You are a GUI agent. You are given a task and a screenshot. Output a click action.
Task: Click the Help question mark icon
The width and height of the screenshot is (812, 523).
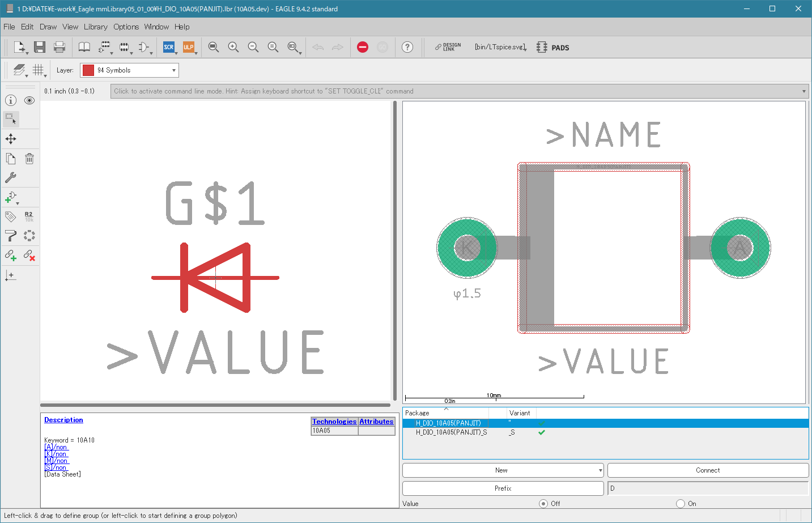(407, 47)
